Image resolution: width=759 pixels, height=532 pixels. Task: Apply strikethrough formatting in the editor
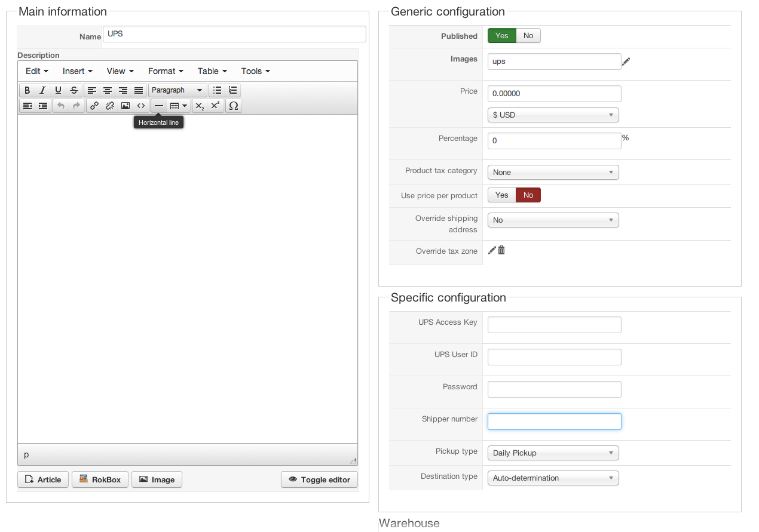tap(74, 90)
